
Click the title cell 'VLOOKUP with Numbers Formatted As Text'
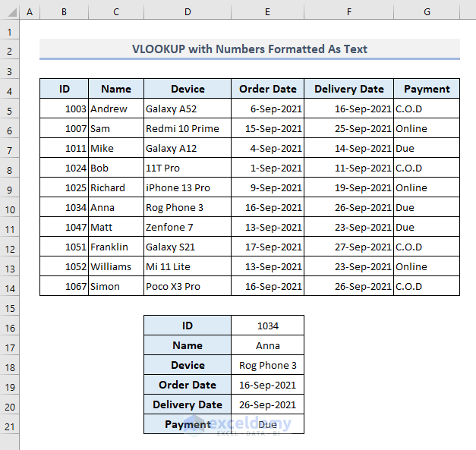click(x=250, y=49)
